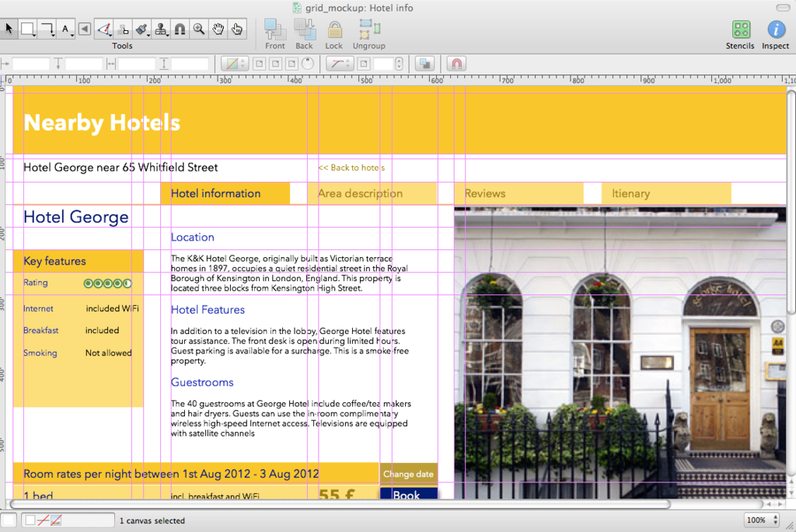796x532 pixels.
Task: Bring selection to Front
Action: click(275, 34)
